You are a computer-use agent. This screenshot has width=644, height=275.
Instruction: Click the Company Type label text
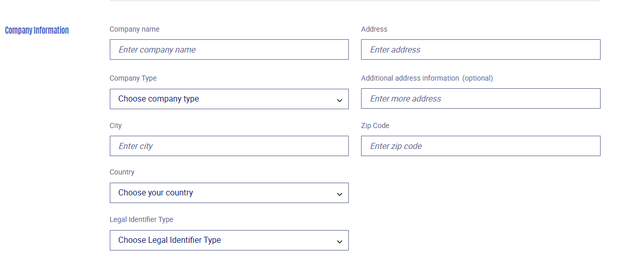tap(133, 78)
